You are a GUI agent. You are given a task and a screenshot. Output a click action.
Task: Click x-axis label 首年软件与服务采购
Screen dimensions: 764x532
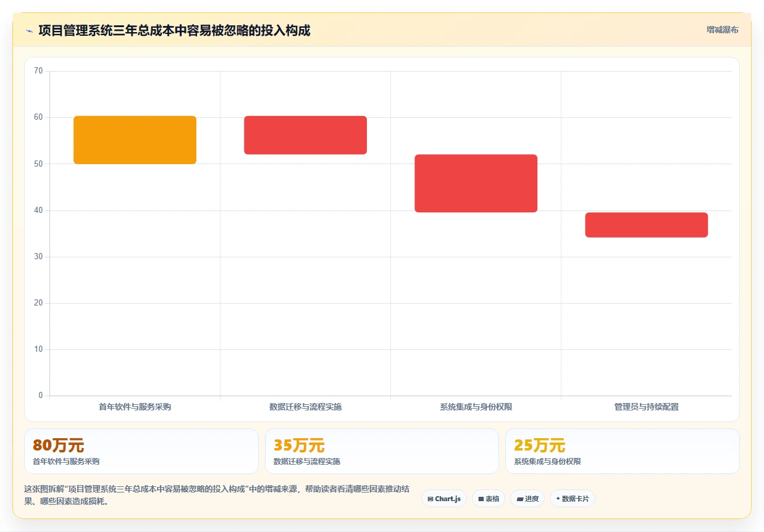135,407
